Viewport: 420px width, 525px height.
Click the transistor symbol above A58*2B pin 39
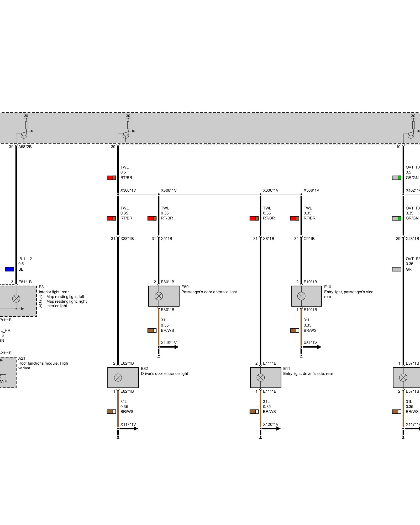tap(24, 135)
